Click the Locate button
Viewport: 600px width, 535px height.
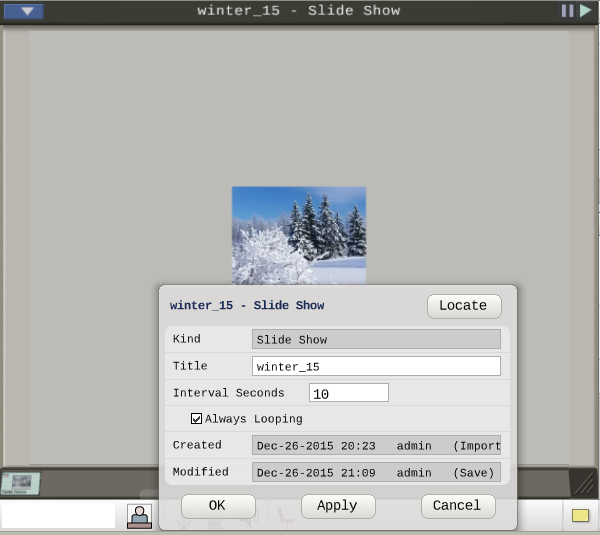464,306
